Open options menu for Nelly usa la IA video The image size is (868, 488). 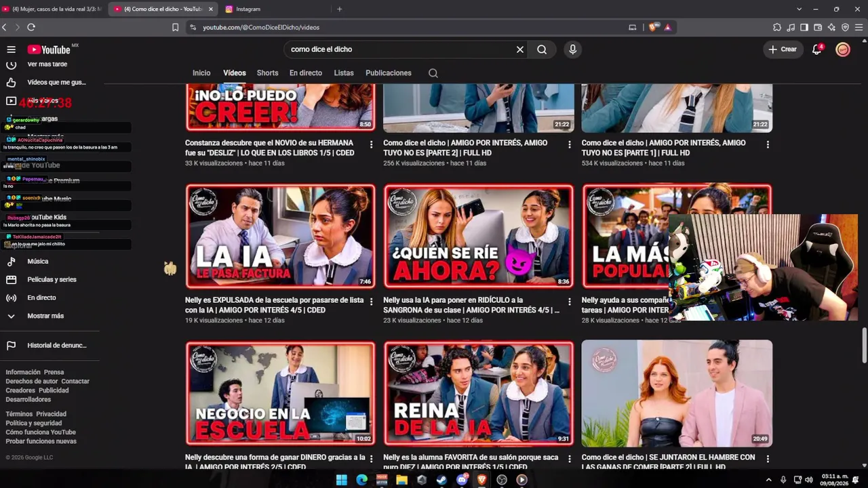click(x=569, y=302)
